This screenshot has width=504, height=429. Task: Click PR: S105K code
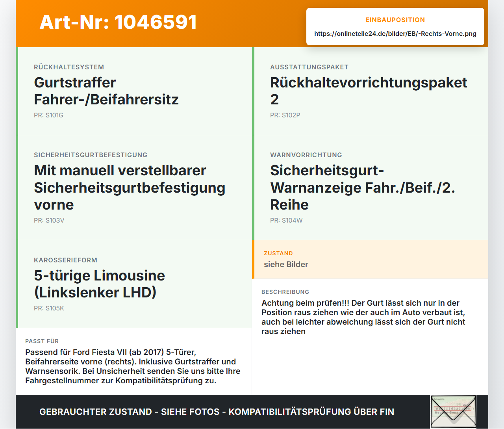coord(49,308)
